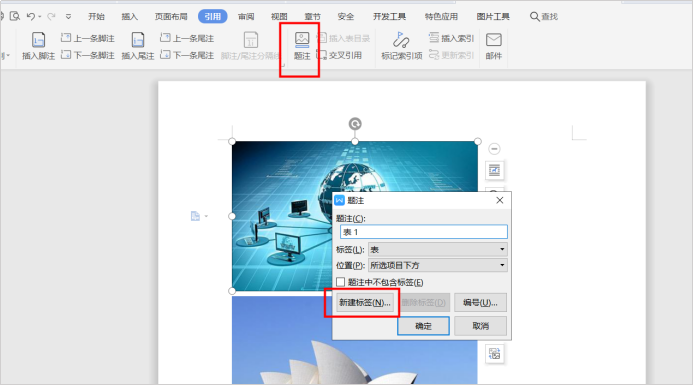Click the 题注 text field showing 表 1
The width and height of the screenshot is (694, 386).
[x=424, y=232]
